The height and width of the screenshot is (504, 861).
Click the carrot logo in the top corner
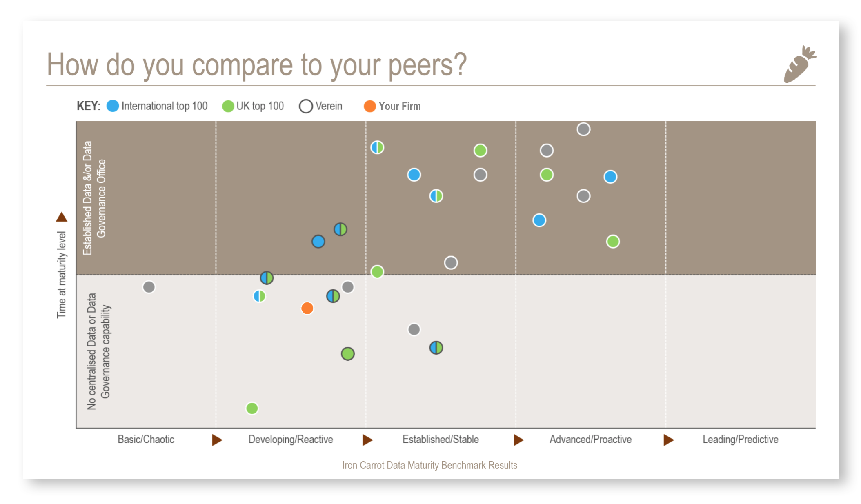(x=799, y=65)
